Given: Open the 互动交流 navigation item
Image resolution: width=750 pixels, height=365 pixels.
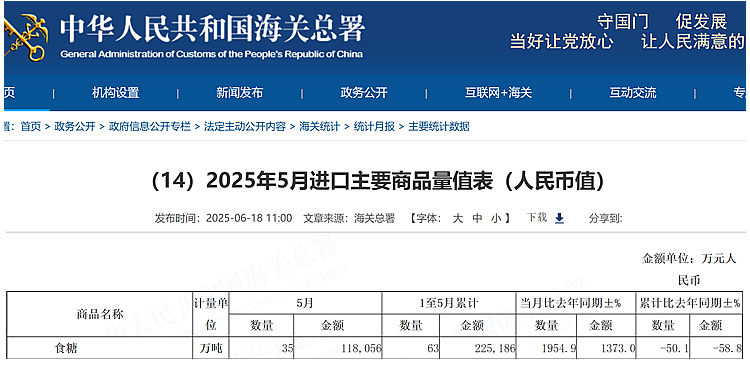Looking at the screenshot, I should pyautogui.click(x=632, y=93).
